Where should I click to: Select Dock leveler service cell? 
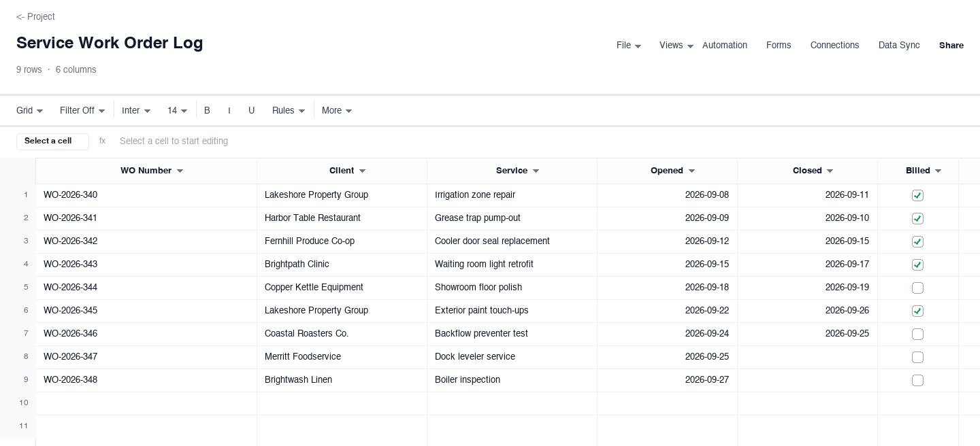pos(512,357)
